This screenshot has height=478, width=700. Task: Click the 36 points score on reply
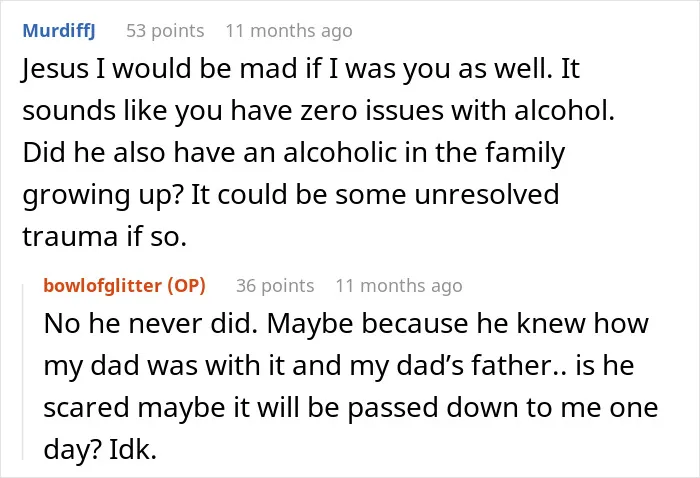pyautogui.click(x=275, y=286)
